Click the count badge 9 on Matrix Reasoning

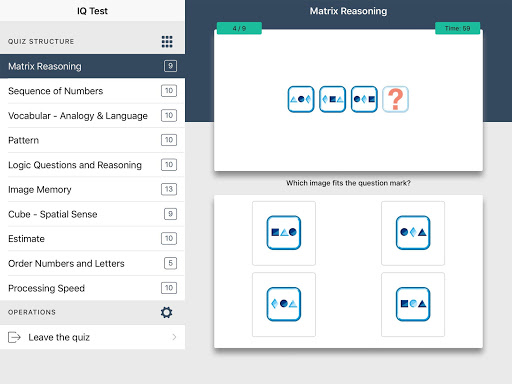pyautogui.click(x=170, y=66)
